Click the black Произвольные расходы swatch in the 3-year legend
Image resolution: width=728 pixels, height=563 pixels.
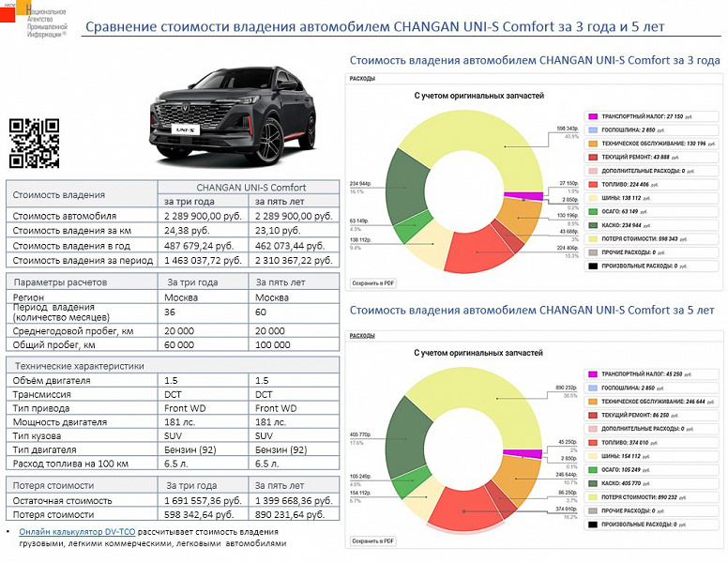593,266
